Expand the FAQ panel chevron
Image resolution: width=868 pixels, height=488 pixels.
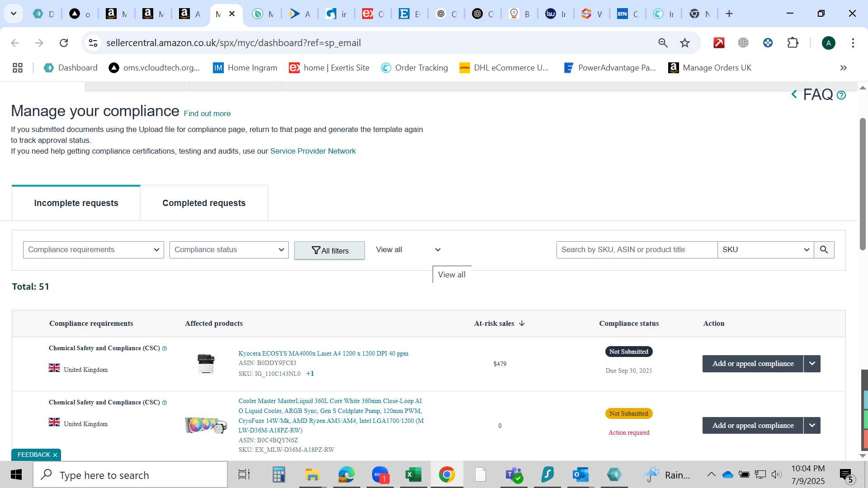point(794,94)
